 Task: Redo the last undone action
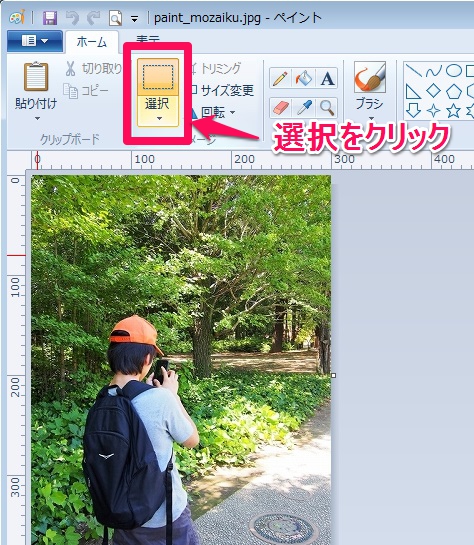(x=93, y=18)
